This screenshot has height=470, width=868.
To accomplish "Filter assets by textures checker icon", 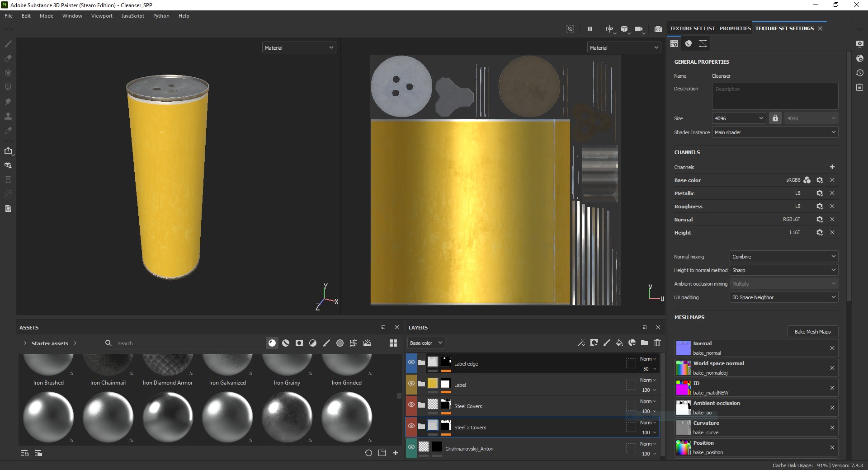I will tap(340, 343).
